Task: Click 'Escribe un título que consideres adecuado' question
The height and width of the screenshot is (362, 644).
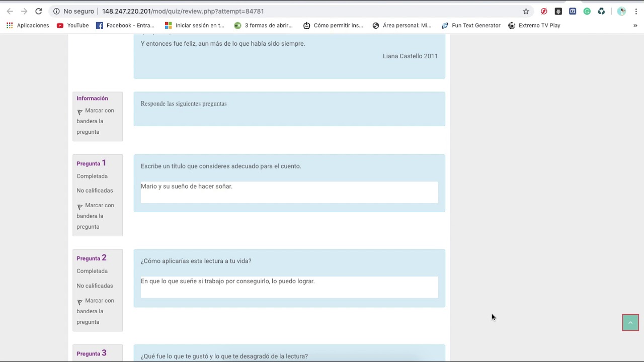Action: click(221, 166)
